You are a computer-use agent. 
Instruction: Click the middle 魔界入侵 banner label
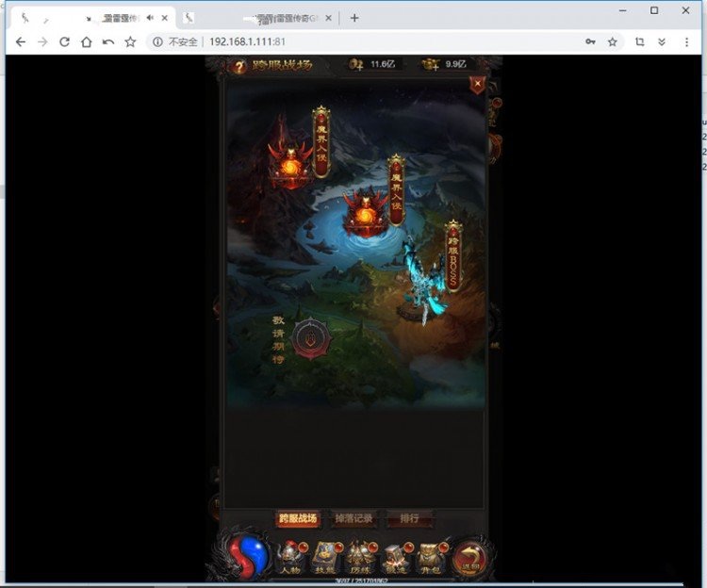click(396, 189)
